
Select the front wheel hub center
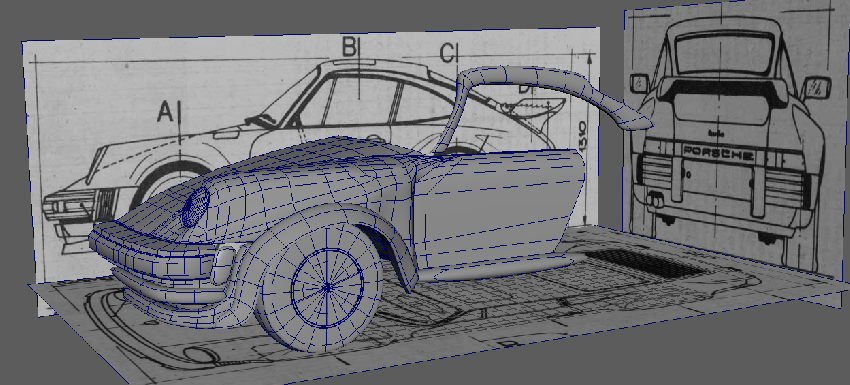tap(328, 287)
